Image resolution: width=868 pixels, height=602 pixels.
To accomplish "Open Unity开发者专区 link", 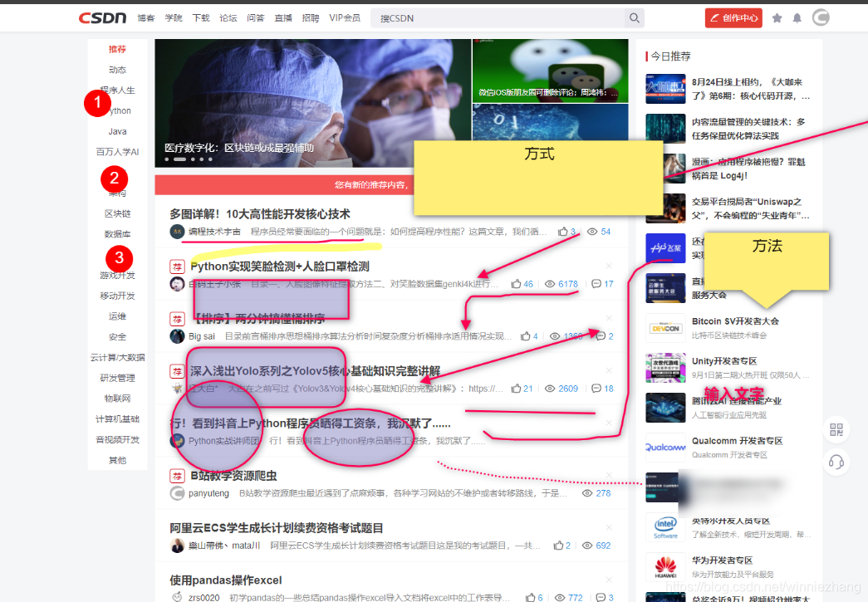I will (724, 360).
